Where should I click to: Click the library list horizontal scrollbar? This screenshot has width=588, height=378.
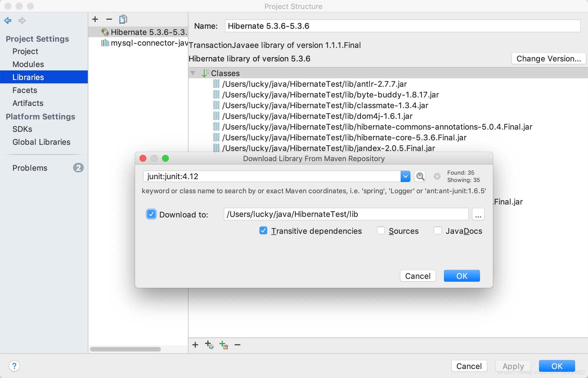125,349
